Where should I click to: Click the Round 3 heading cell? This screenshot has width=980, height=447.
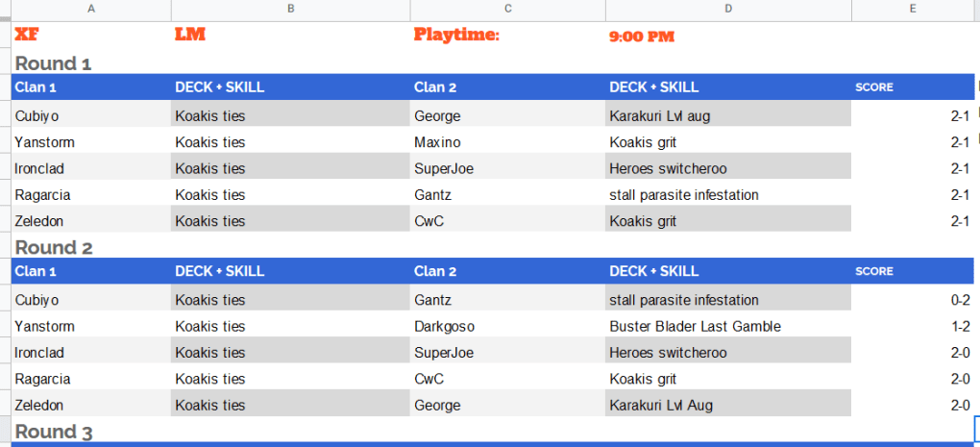click(91, 432)
